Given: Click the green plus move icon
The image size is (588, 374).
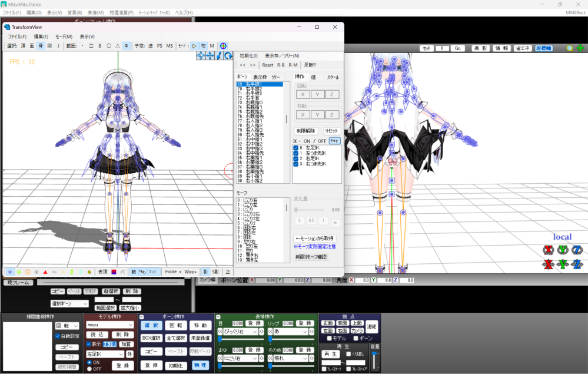Looking at the screenshot, I should [x=580, y=48].
